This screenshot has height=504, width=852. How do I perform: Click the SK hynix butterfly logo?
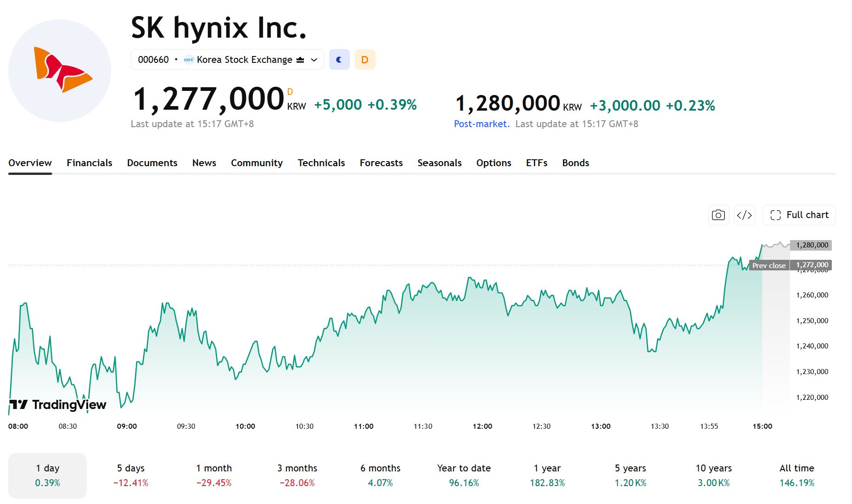pyautogui.click(x=60, y=70)
